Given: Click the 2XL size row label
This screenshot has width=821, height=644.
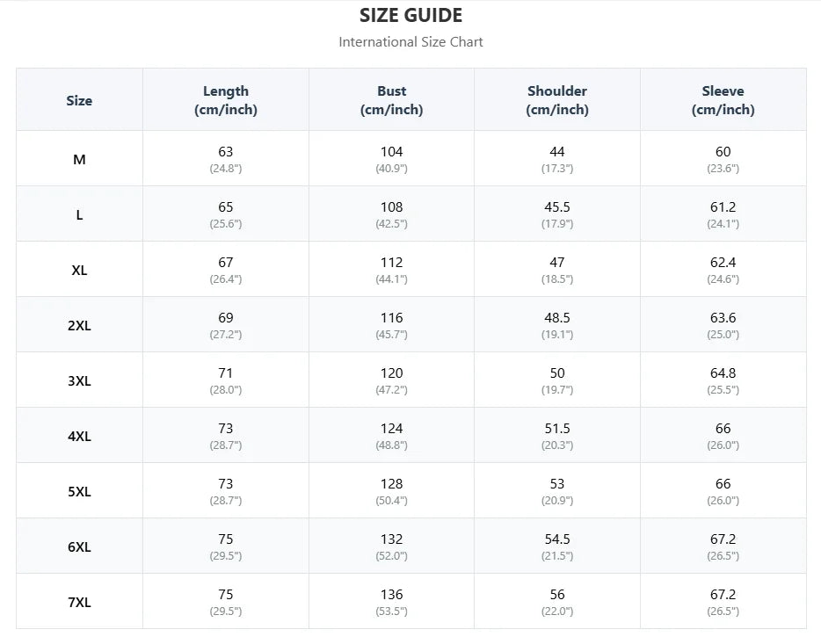Looking at the screenshot, I should click(x=79, y=326).
